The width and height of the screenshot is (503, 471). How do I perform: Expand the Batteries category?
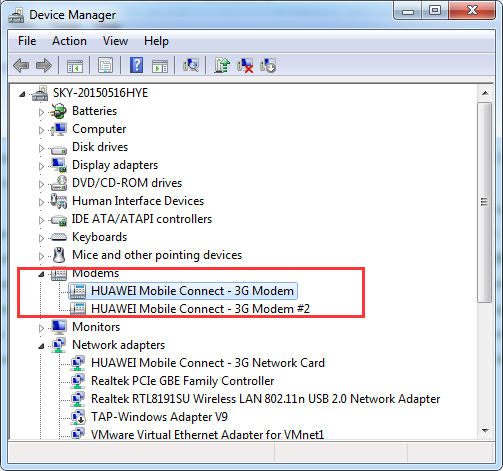point(41,112)
